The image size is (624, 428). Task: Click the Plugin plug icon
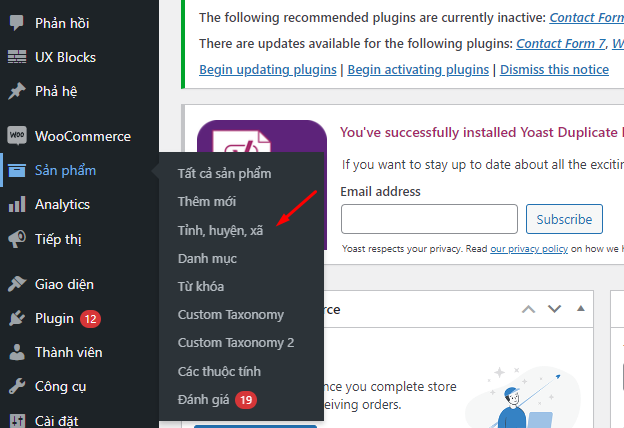point(16,319)
